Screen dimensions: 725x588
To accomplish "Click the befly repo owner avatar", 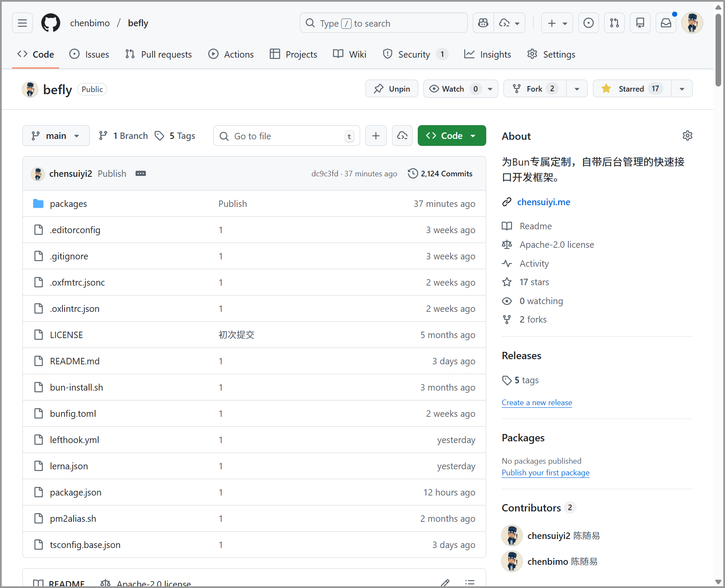I will [30, 89].
